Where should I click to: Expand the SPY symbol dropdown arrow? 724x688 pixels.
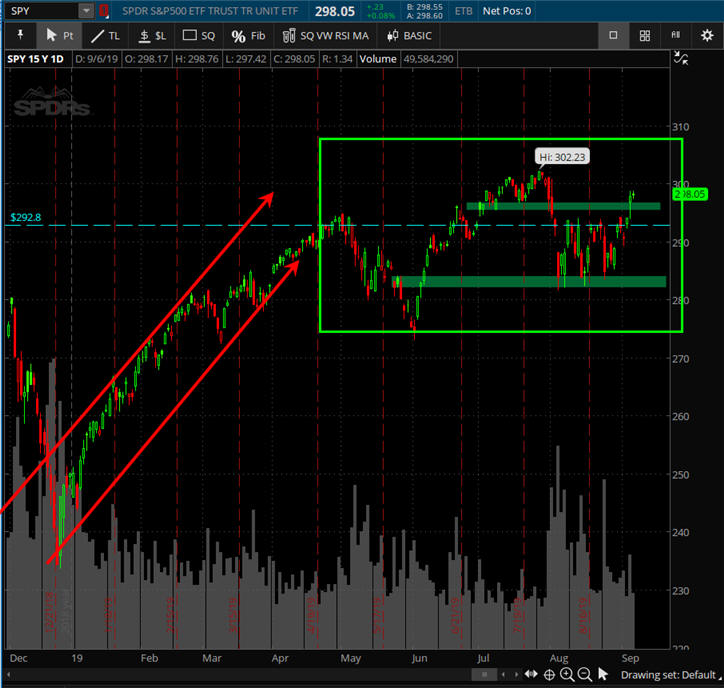86,11
